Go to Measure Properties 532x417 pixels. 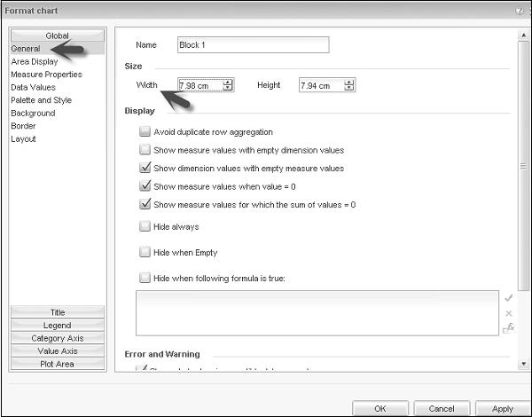[46, 75]
